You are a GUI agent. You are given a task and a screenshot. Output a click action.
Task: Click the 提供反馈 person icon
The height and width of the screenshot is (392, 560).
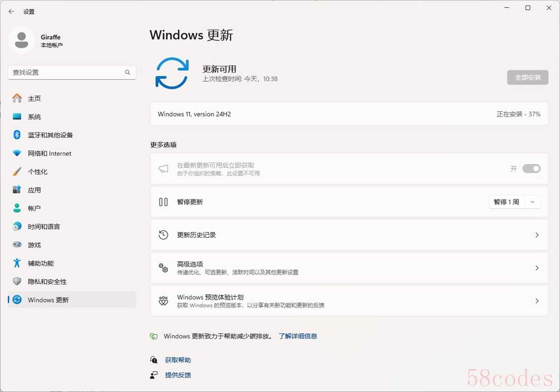[x=154, y=375]
